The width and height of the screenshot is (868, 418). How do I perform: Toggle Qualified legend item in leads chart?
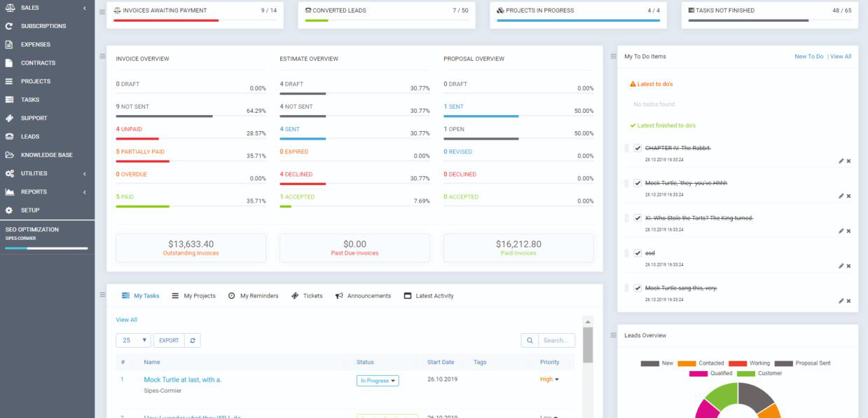711,373
